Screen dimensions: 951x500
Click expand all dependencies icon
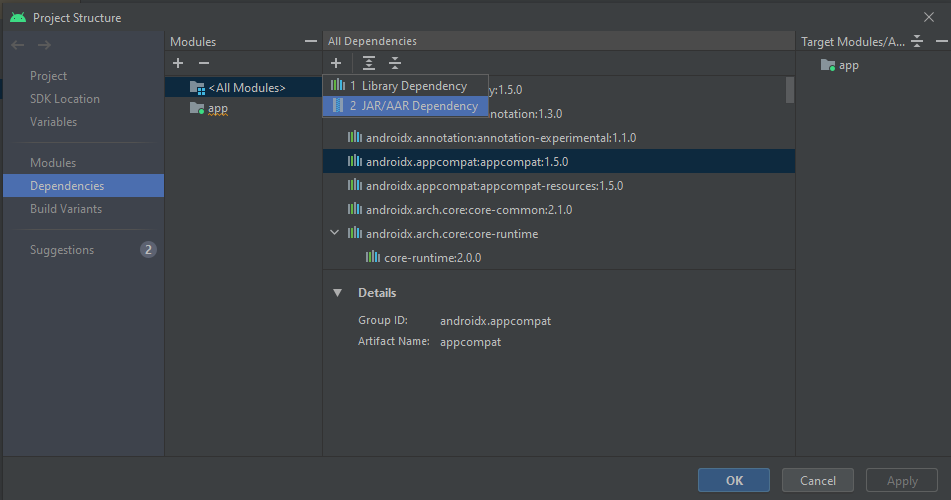click(369, 63)
